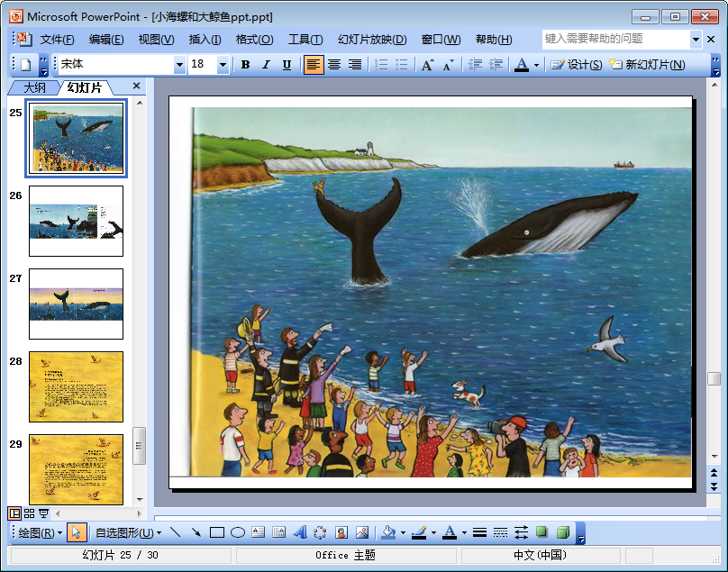Image resolution: width=728 pixels, height=572 pixels.
Task: Select the Rectangle drawing tool
Action: [x=217, y=532]
